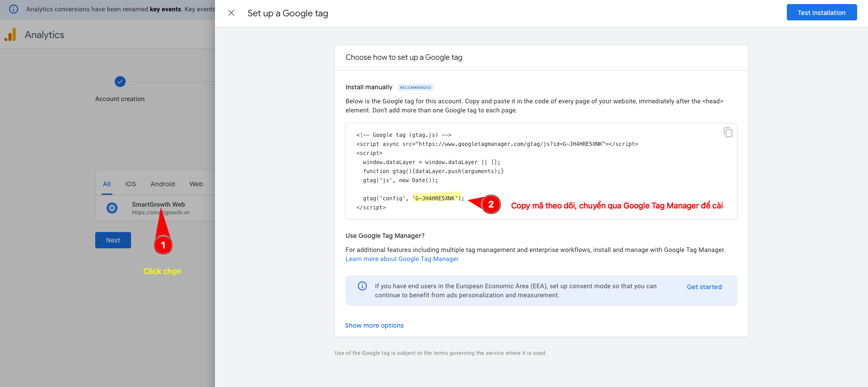
Task: Click Get started for consent mode
Action: 704,287
